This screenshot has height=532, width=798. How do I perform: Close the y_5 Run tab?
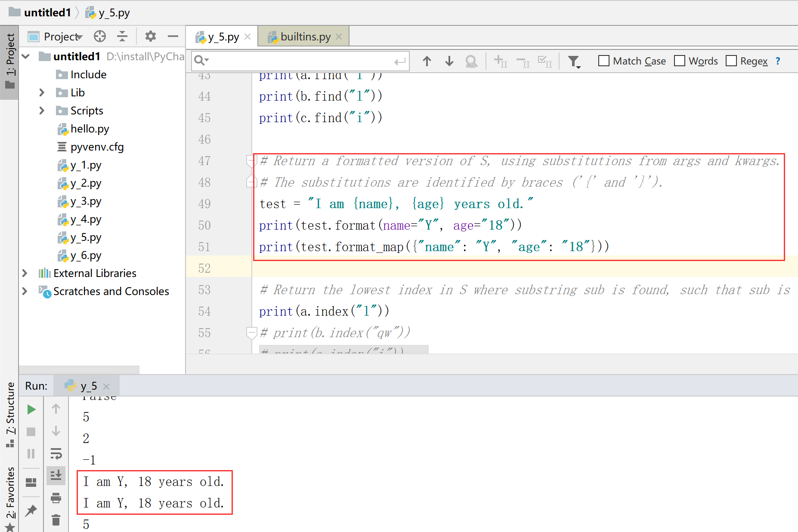106,387
